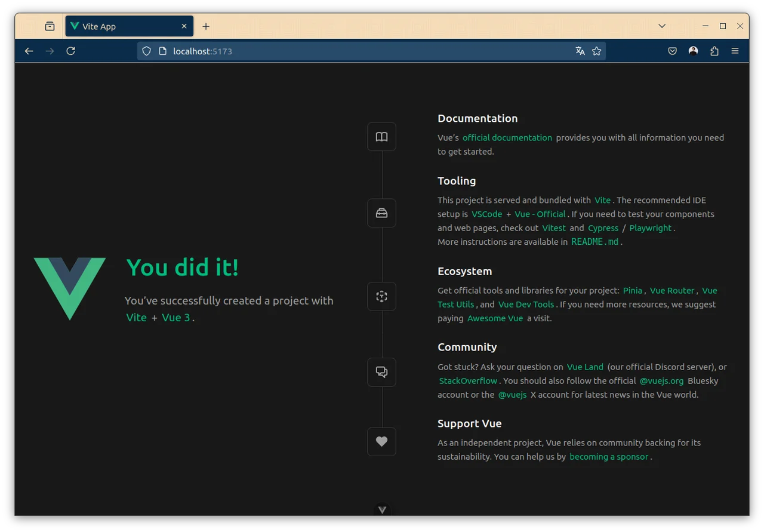The width and height of the screenshot is (764, 532).
Task: Click the localhost:5173 address bar
Action: [x=371, y=51]
